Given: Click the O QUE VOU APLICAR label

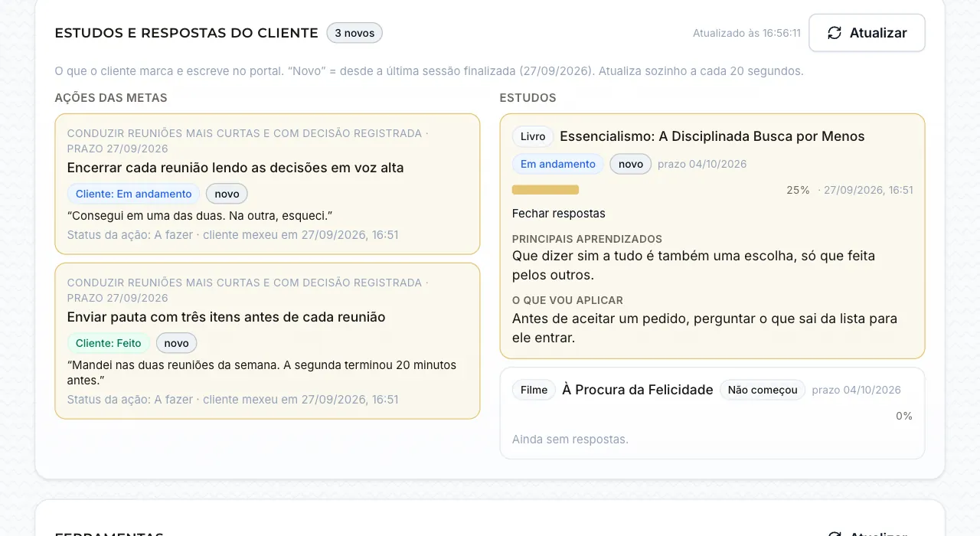Looking at the screenshot, I should tap(567, 300).
